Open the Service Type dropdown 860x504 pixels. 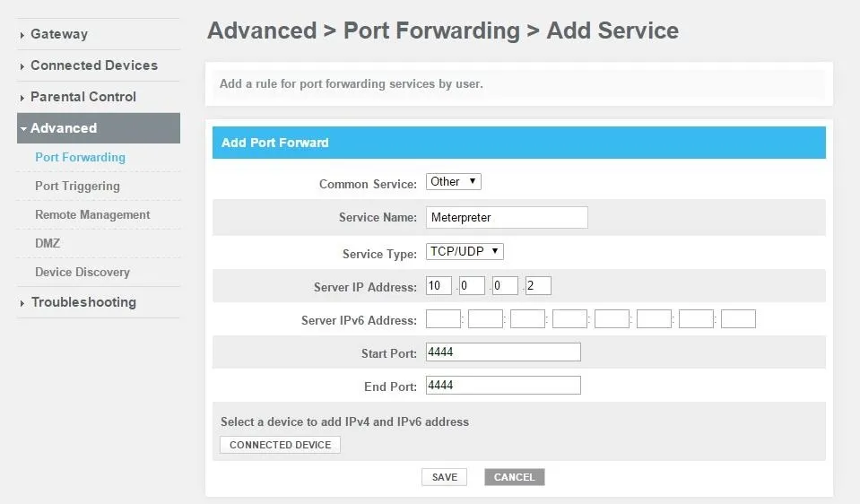coord(465,251)
